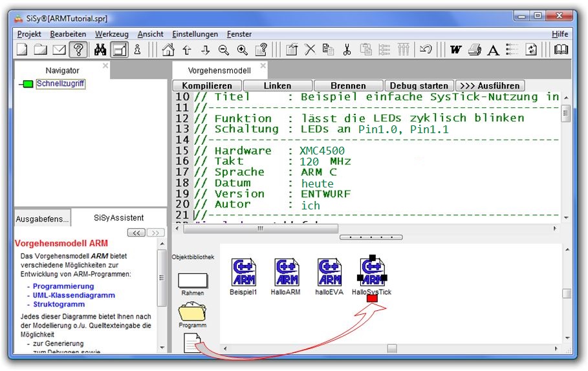Click the undo arrow icon
588x371 pixels.
[426, 50]
